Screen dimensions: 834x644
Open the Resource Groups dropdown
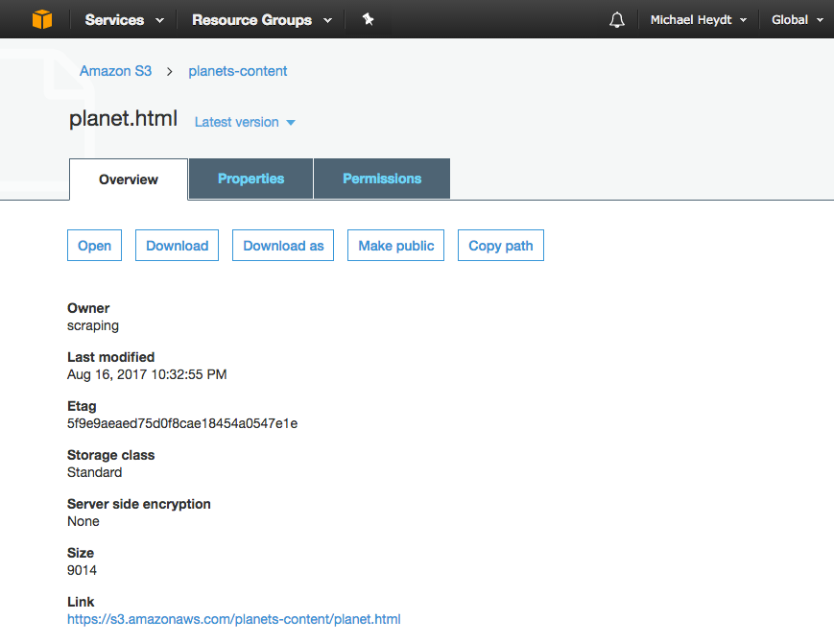(262, 20)
